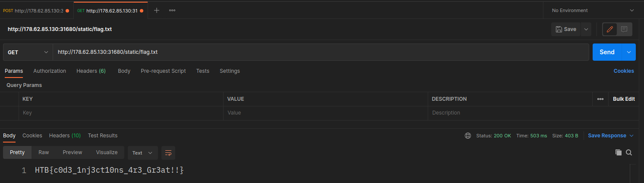Open the Text format dropdown

click(x=142, y=153)
